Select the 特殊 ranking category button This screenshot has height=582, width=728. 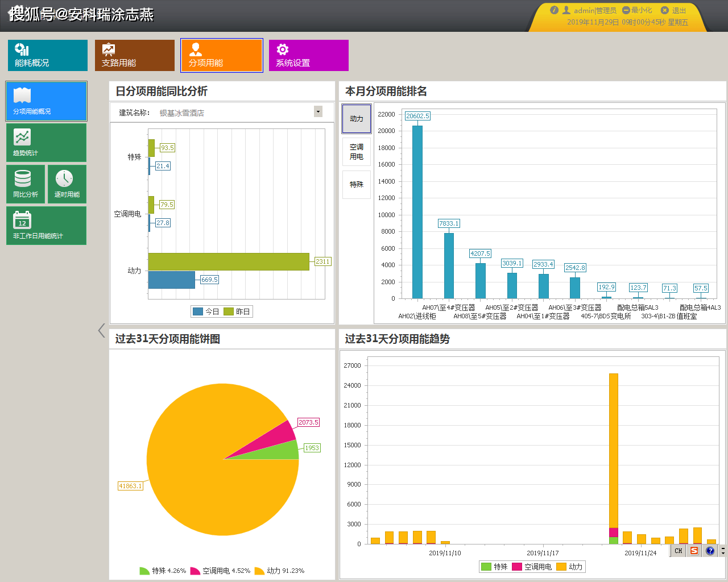[x=357, y=185]
